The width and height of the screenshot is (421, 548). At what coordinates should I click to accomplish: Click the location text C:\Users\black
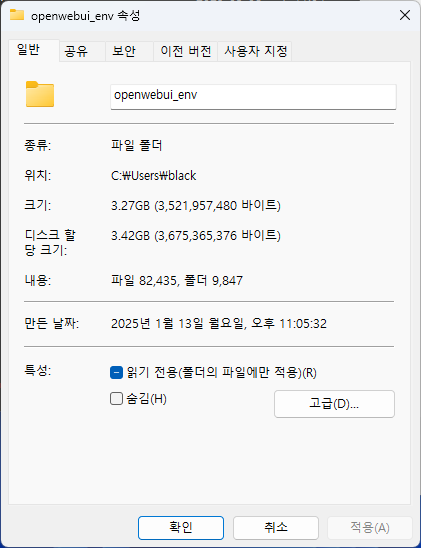point(154,175)
